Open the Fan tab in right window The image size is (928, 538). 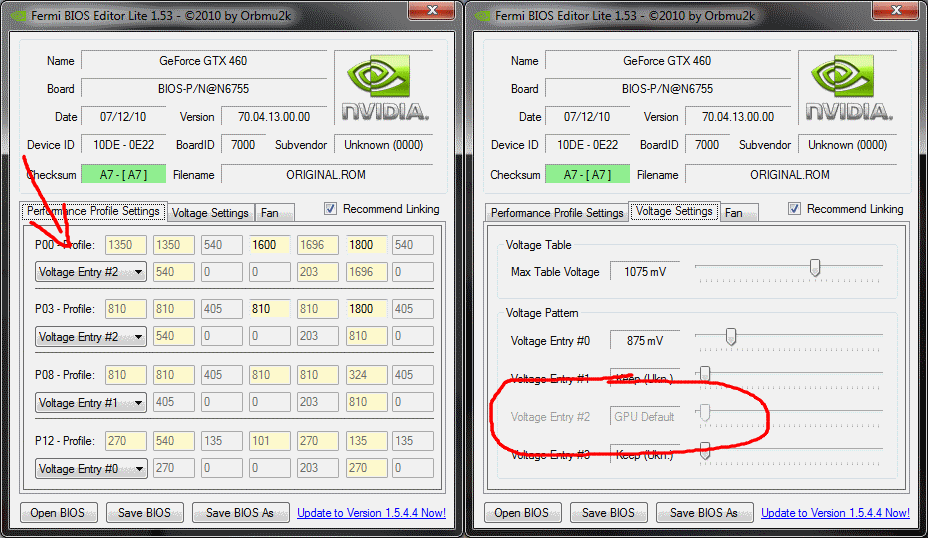[739, 212]
